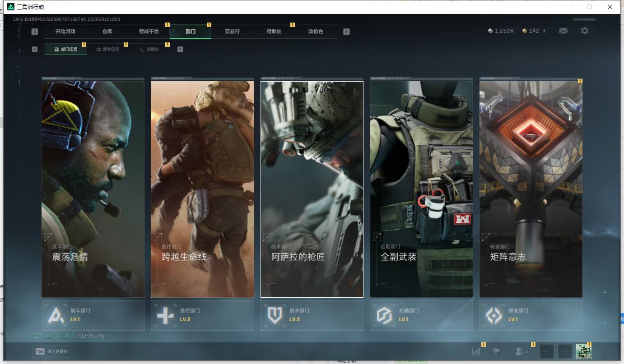624x364 pixels.
Task: Click the 战术部门 LV.2 level panel
Action: (x=312, y=315)
